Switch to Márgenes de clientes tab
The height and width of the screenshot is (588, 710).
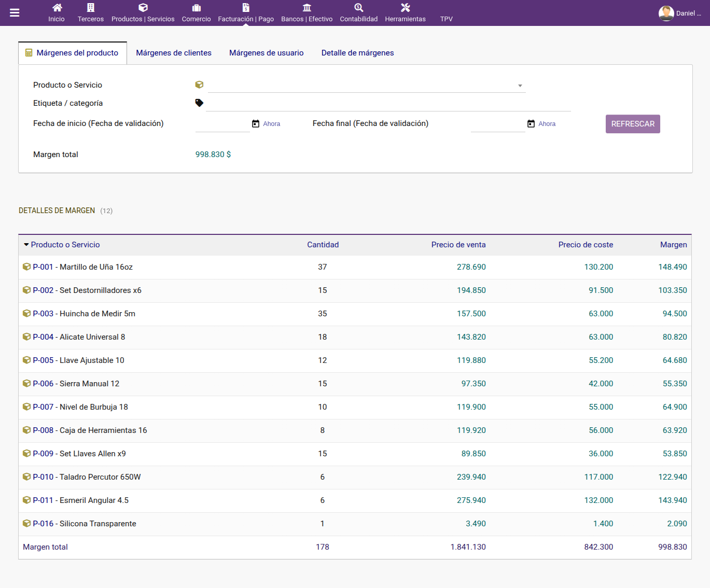[174, 53]
